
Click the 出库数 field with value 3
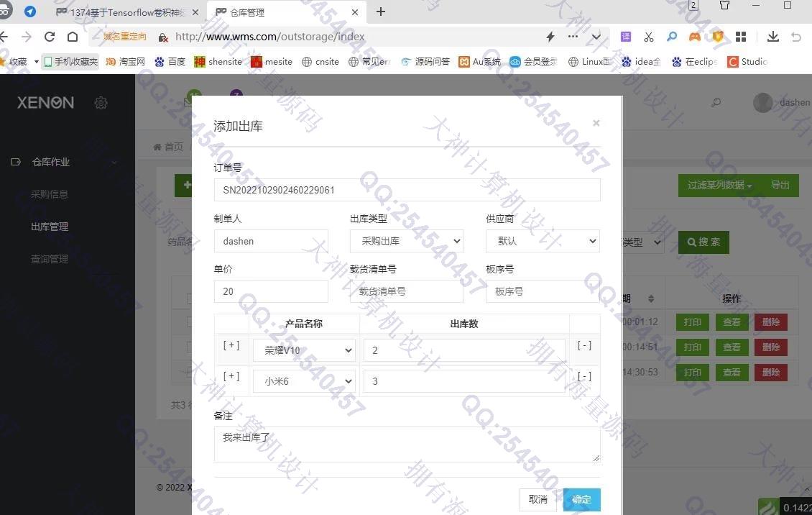[464, 381]
